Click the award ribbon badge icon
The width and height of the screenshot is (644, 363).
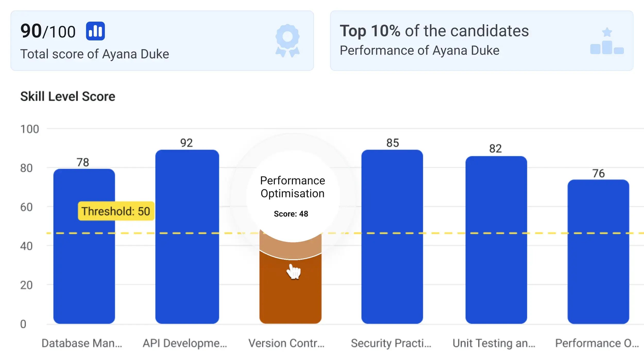coord(287,40)
